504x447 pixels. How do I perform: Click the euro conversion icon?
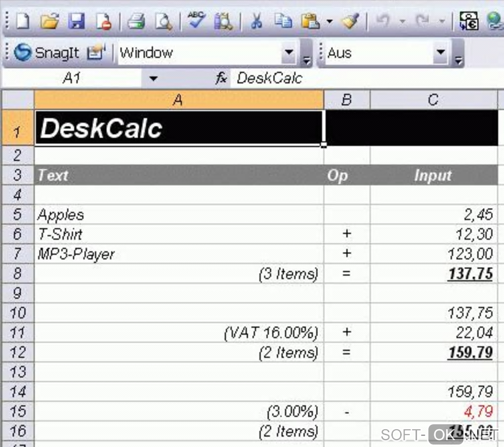[x=468, y=21]
